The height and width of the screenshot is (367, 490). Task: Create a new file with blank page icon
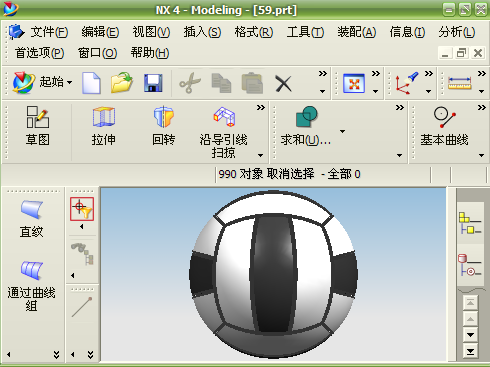[91, 83]
